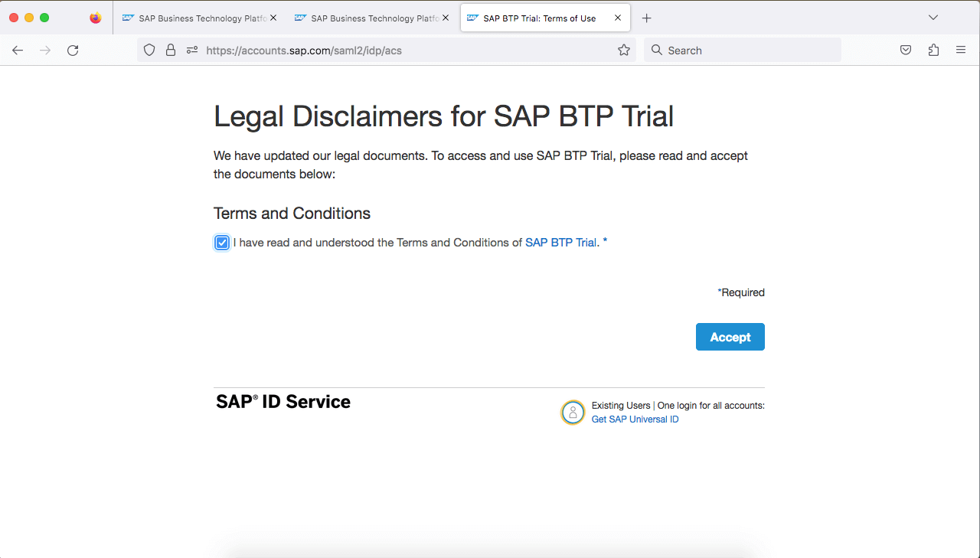Navigate back using the arrow
The height and width of the screenshot is (558, 980).
pos(17,50)
